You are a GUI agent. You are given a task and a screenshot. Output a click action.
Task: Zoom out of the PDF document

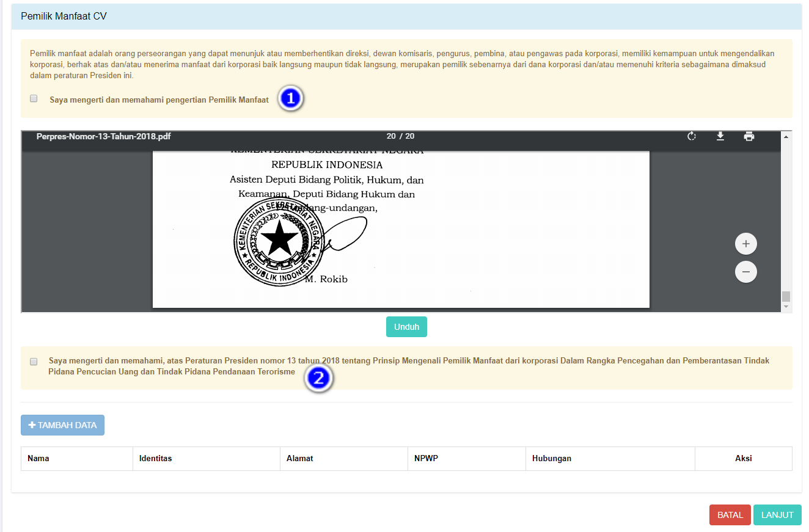(745, 272)
